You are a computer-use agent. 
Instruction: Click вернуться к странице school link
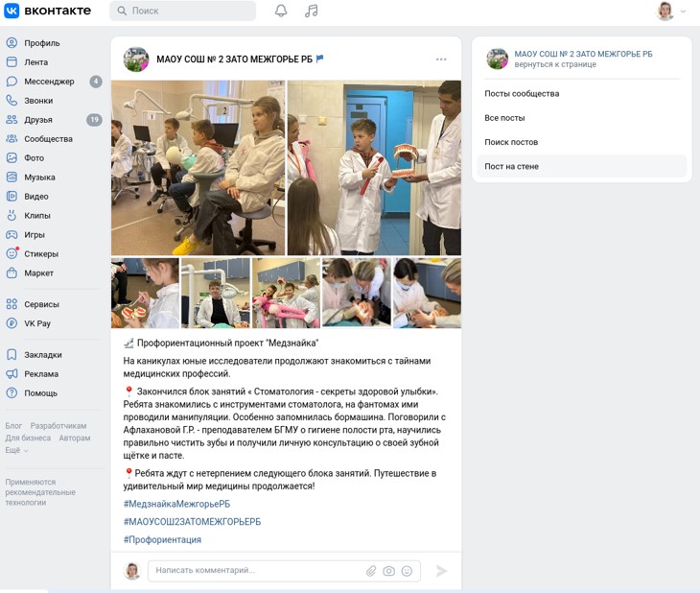click(555, 64)
